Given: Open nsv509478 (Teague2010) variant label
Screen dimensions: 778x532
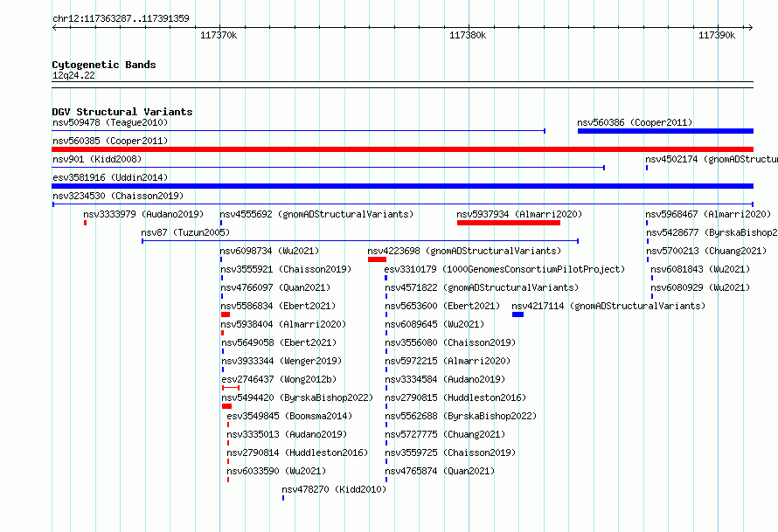Looking at the screenshot, I should [110, 122].
